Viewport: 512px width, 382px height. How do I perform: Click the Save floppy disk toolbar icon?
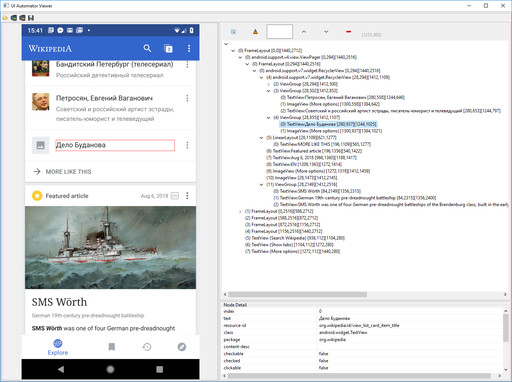coord(31,18)
